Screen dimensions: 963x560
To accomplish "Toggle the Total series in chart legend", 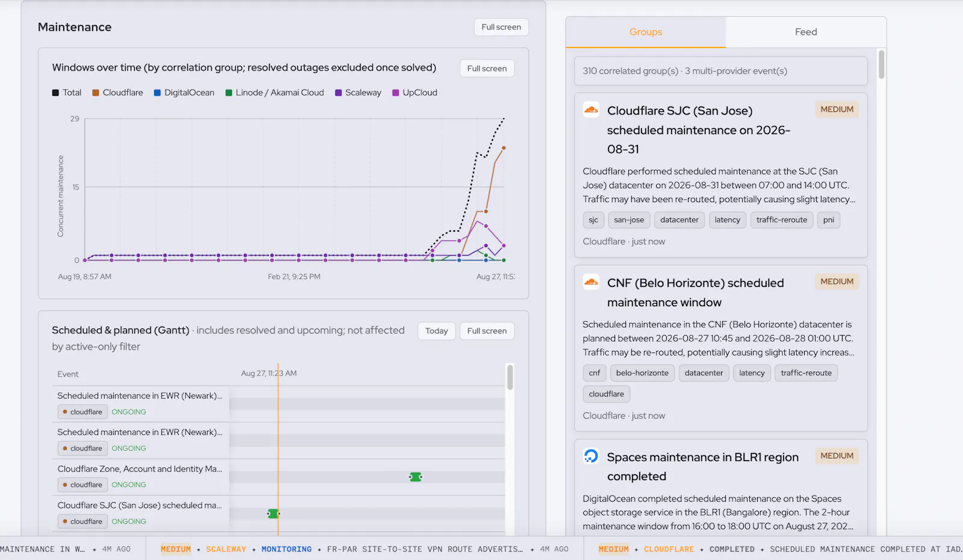I will [67, 93].
